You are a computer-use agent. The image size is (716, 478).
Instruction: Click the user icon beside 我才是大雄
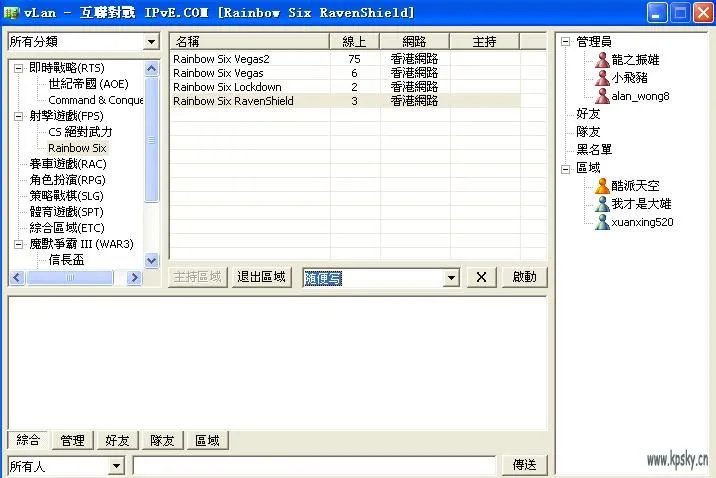tap(602, 204)
